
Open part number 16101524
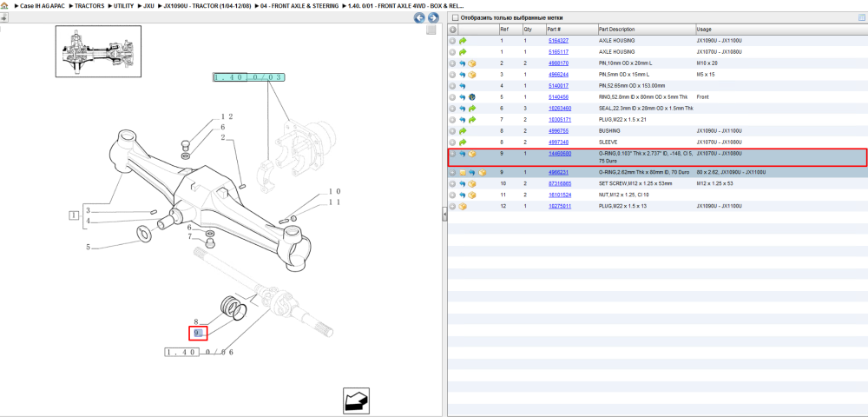click(x=560, y=195)
